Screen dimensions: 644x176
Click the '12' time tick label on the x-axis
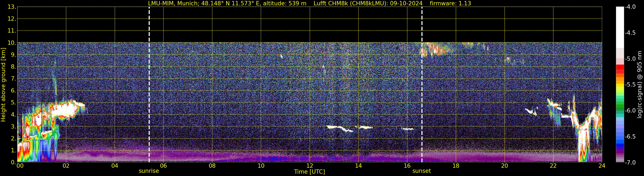coord(310,166)
